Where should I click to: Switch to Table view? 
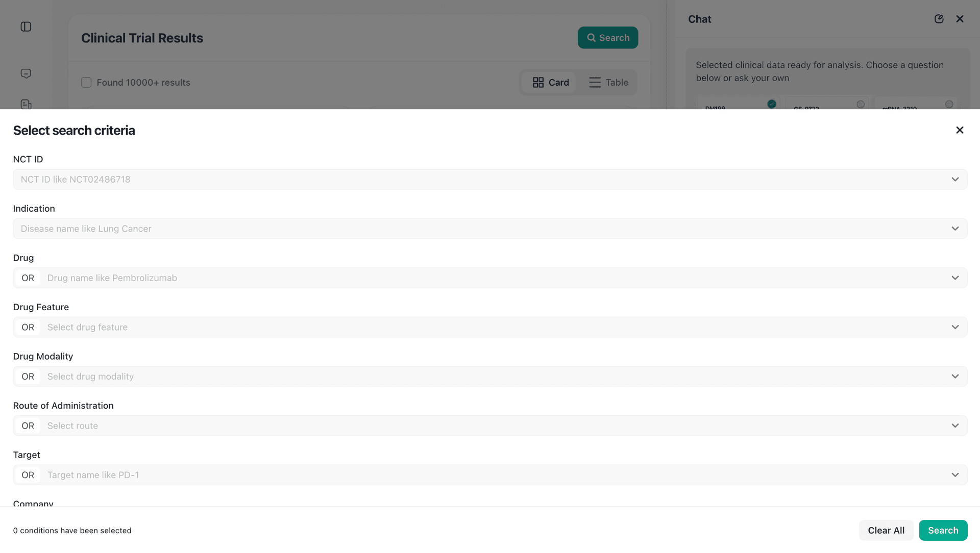(x=608, y=83)
